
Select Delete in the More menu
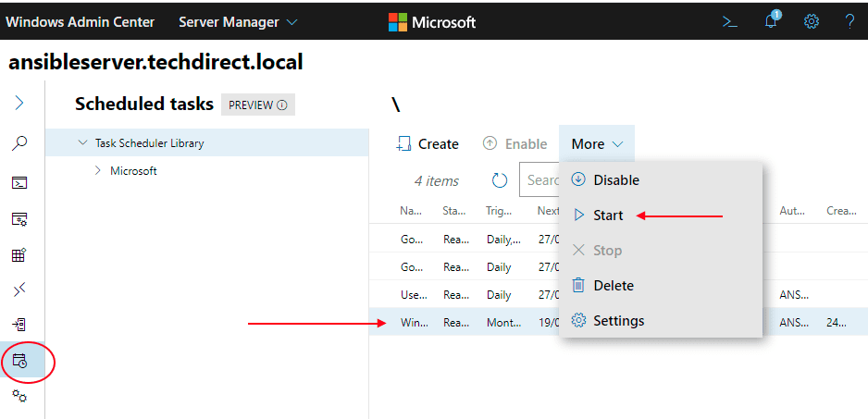[613, 286]
